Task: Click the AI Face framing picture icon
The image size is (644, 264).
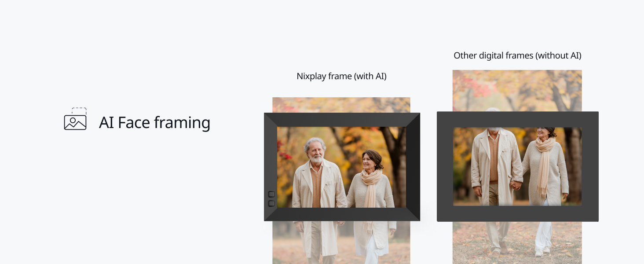Action: 75,119
